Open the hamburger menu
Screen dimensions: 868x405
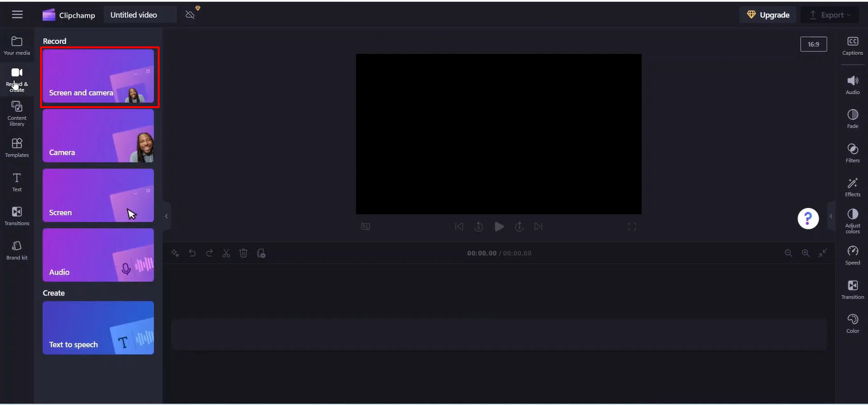click(17, 14)
